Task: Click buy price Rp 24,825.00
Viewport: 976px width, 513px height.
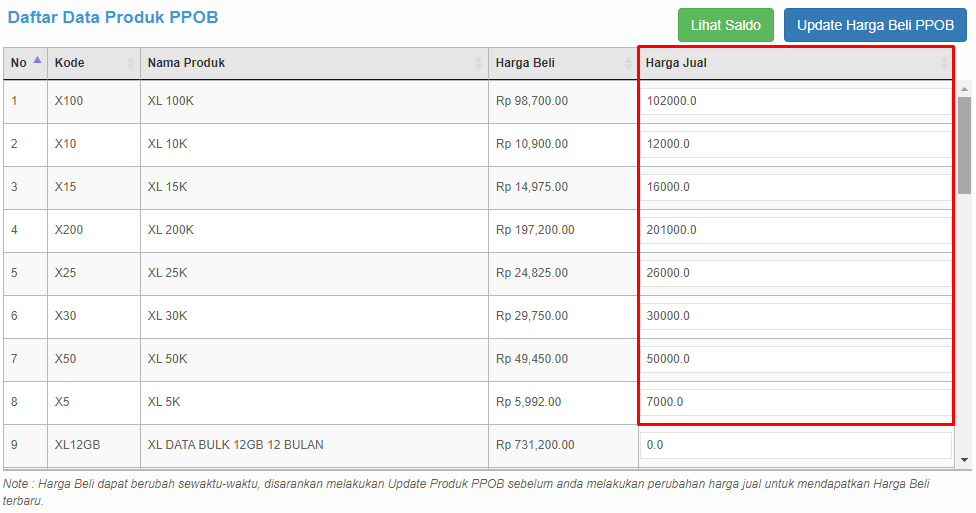Action: pyautogui.click(x=532, y=273)
